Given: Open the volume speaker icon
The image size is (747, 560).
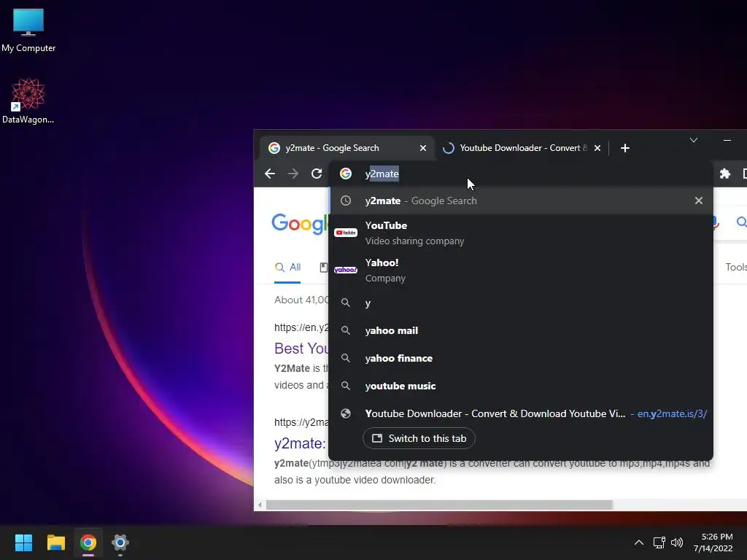Looking at the screenshot, I should (676, 542).
